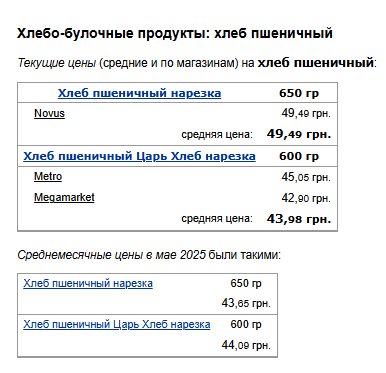386x373 pixels.
Task: Click the Megamarket price 42,90 грн.
Action: [306, 198]
